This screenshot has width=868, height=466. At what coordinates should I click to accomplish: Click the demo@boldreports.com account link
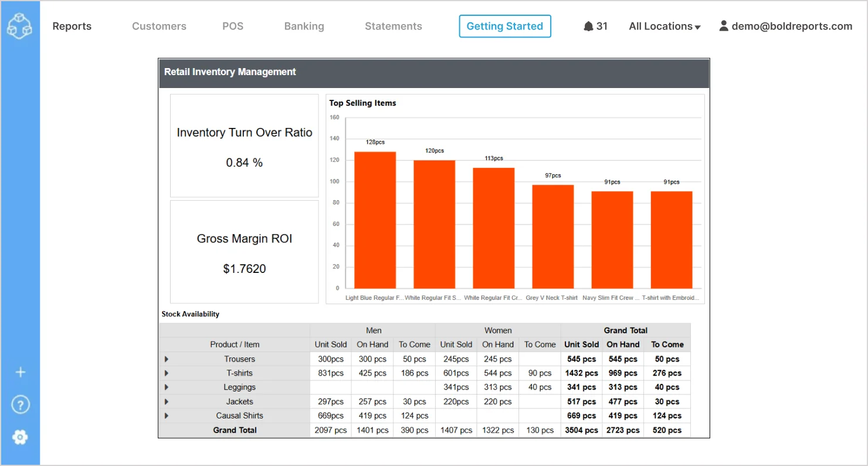(x=791, y=26)
